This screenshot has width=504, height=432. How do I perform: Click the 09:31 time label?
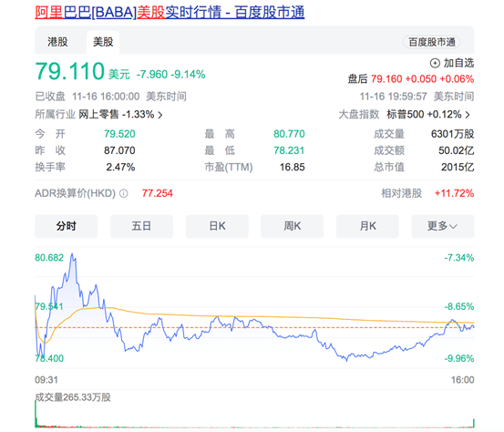[46, 380]
